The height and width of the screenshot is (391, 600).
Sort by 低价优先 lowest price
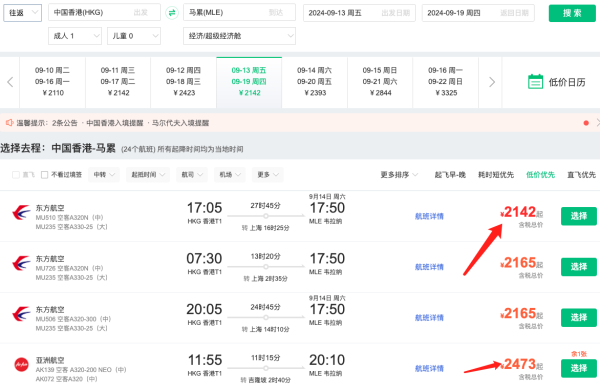pyautogui.click(x=540, y=175)
